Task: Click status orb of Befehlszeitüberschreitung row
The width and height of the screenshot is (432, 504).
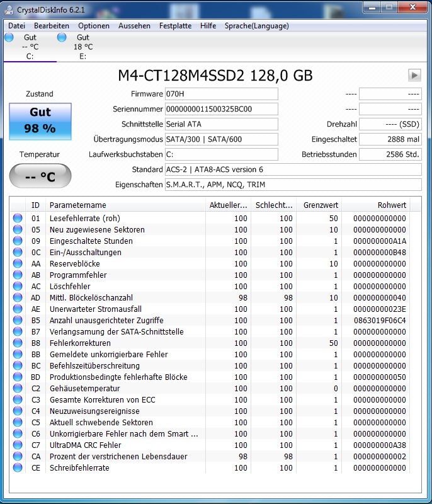Action: pyautogui.click(x=18, y=365)
